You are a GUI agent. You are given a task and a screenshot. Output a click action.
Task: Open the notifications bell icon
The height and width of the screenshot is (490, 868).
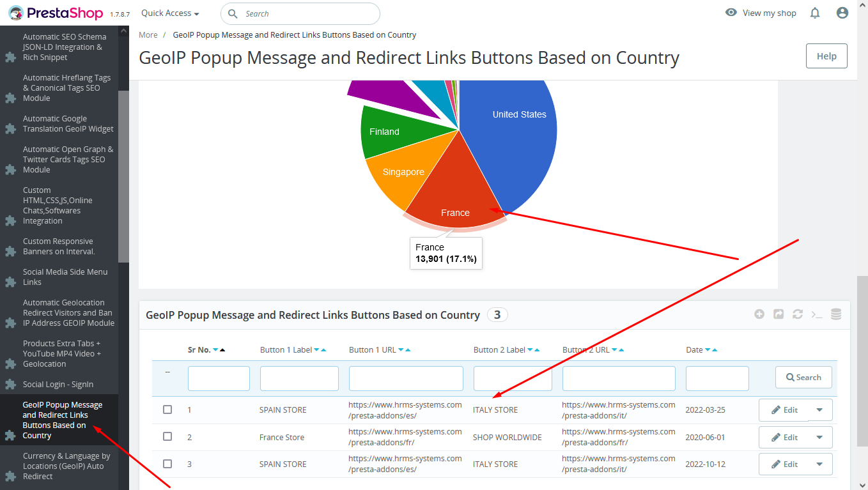815,13
